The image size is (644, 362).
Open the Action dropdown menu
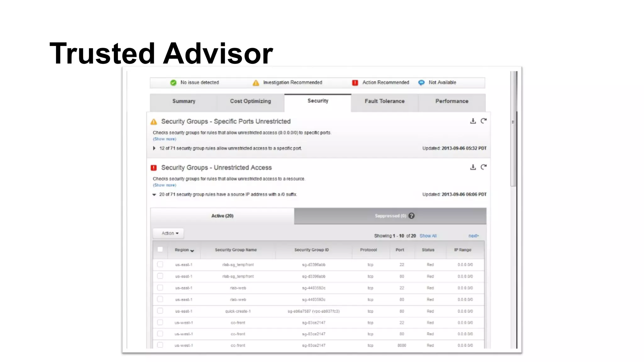point(170,233)
